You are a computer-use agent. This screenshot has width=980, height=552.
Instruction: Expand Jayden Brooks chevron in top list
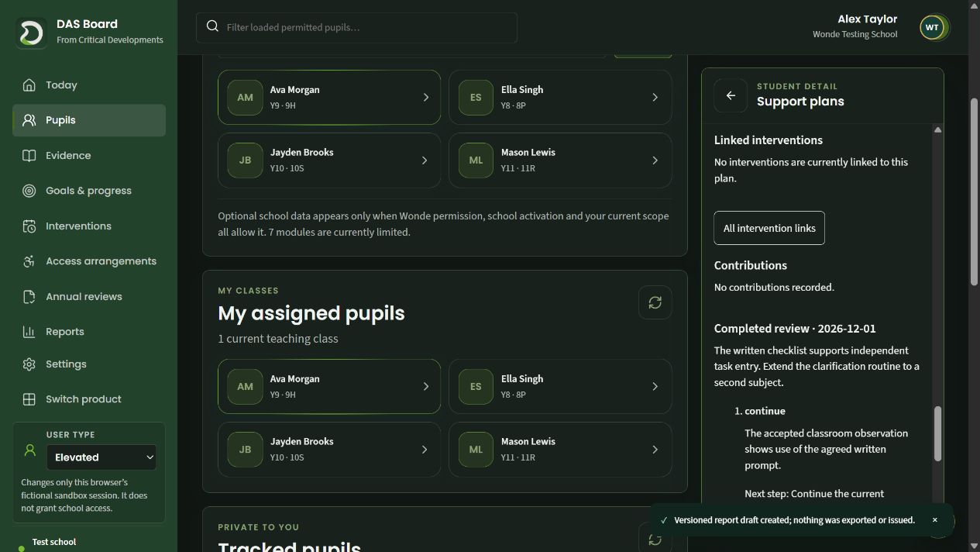pos(425,160)
